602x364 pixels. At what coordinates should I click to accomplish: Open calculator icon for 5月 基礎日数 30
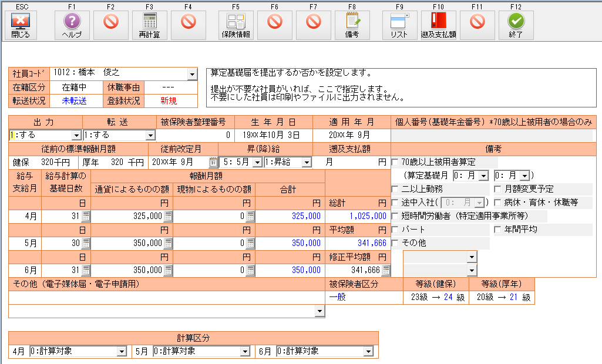click(x=86, y=243)
